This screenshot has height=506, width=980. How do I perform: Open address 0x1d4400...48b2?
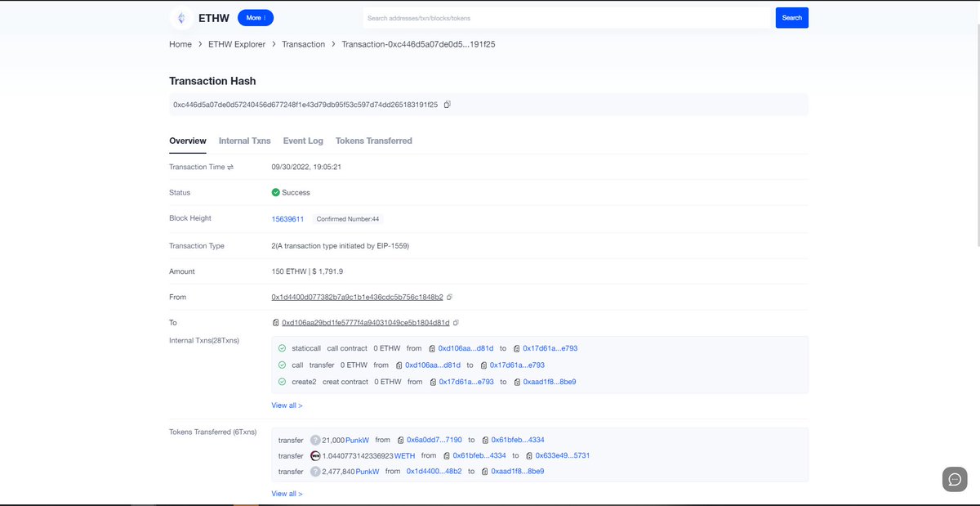[434, 472]
